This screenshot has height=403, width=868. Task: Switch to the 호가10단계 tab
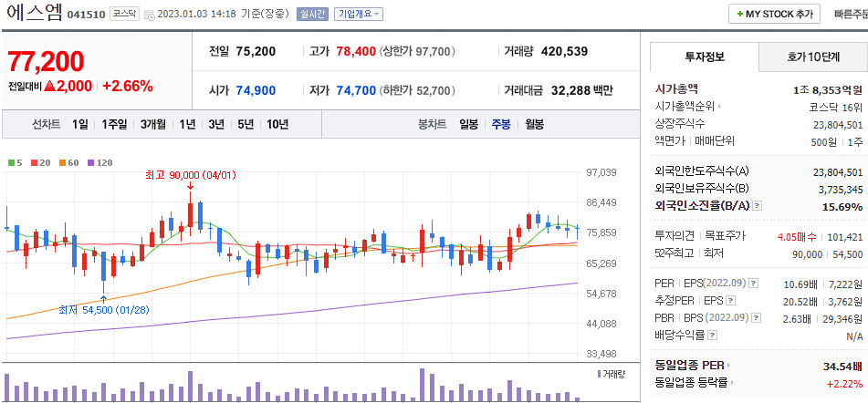click(x=813, y=57)
